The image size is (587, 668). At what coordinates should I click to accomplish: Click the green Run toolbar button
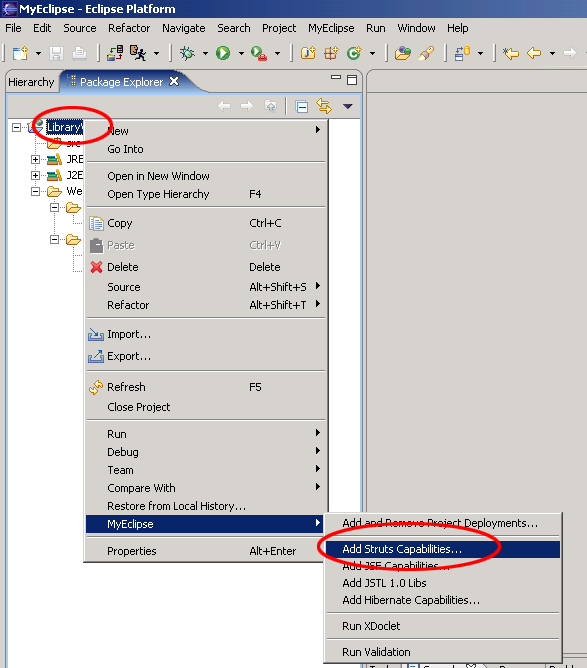(x=223, y=53)
